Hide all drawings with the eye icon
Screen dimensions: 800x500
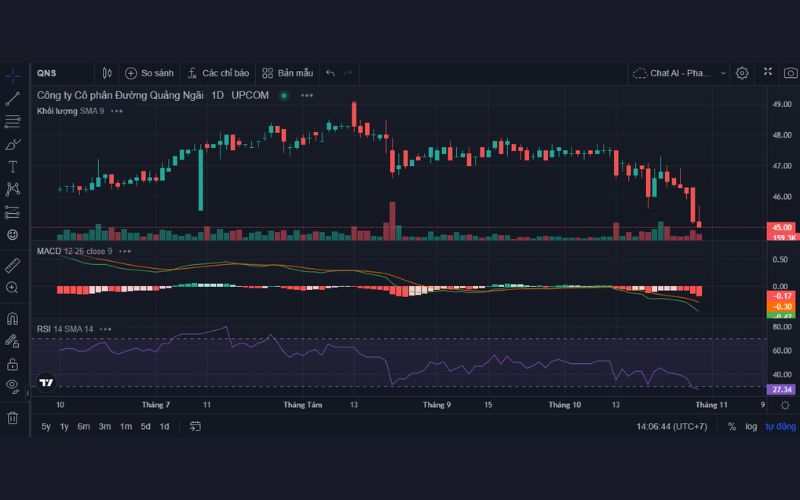[x=13, y=384]
